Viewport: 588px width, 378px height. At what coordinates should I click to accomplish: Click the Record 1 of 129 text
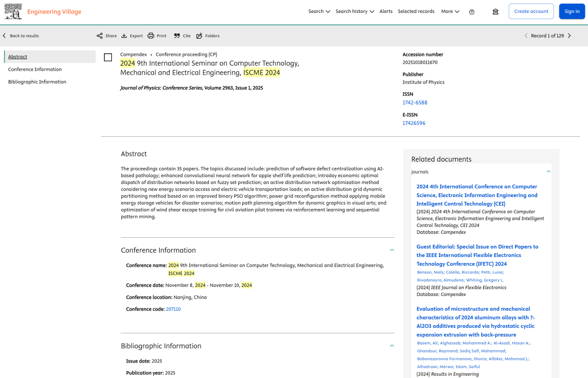click(x=547, y=36)
